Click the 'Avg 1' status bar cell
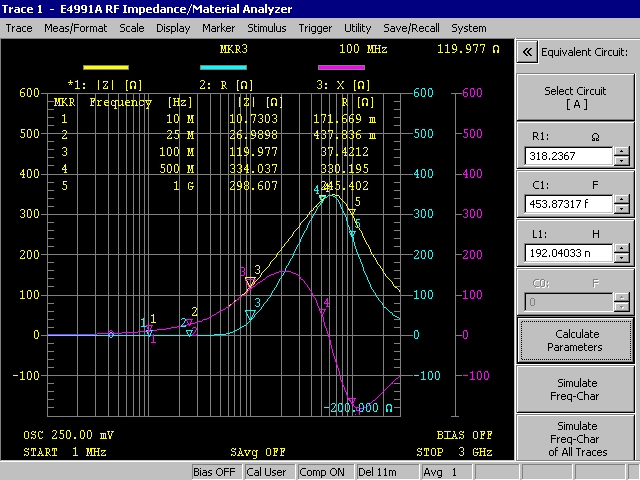Screen dimensions: 640x480 [447, 472]
